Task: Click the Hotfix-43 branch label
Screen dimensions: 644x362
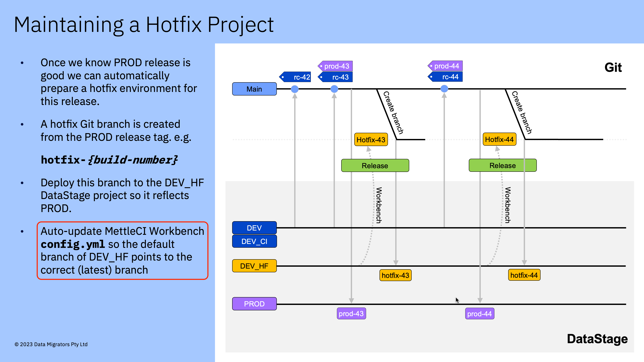Action: click(371, 140)
